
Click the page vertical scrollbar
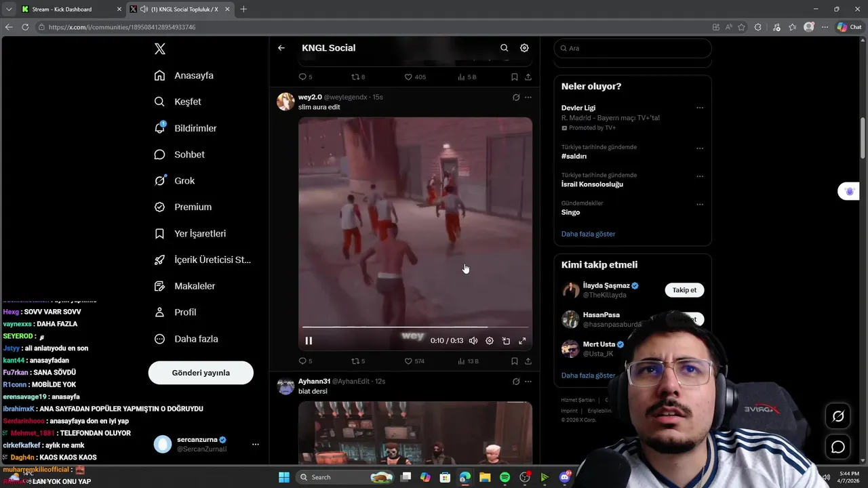863,138
